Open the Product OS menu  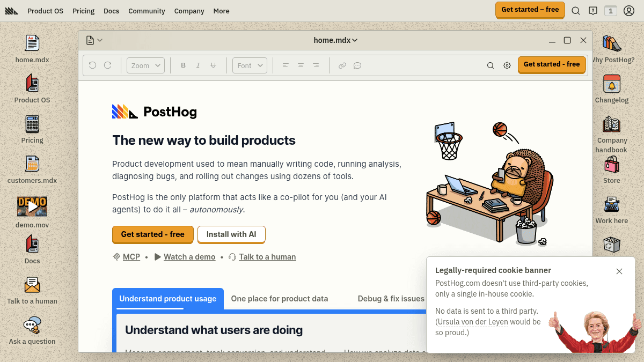pos(45,11)
